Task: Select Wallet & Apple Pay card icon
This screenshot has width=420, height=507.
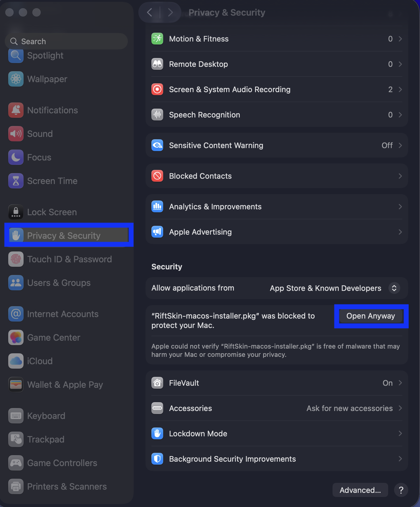Action: pos(16,385)
